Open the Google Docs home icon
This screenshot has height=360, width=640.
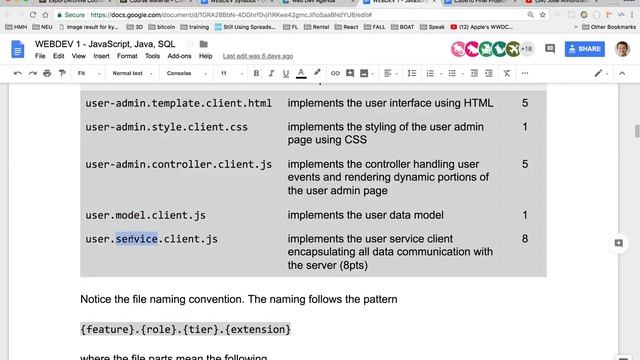click(x=18, y=49)
